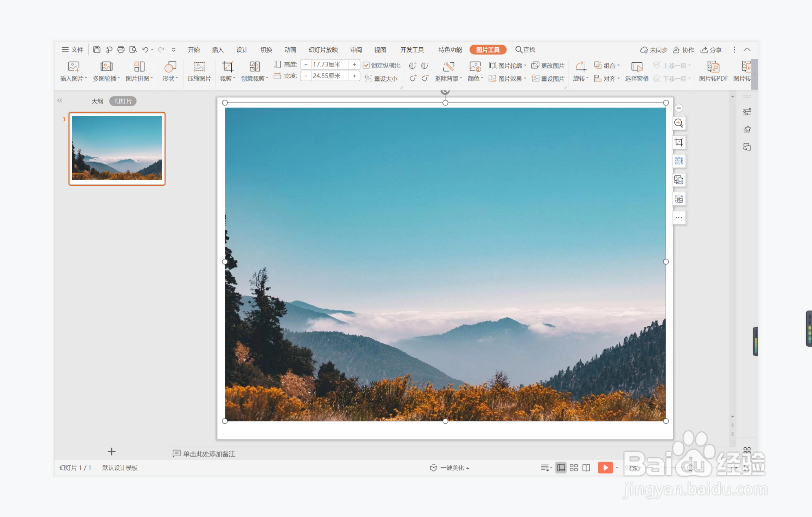Click 旋转 (Rotate) icon
Screen dimensions: 812x517
point(580,67)
